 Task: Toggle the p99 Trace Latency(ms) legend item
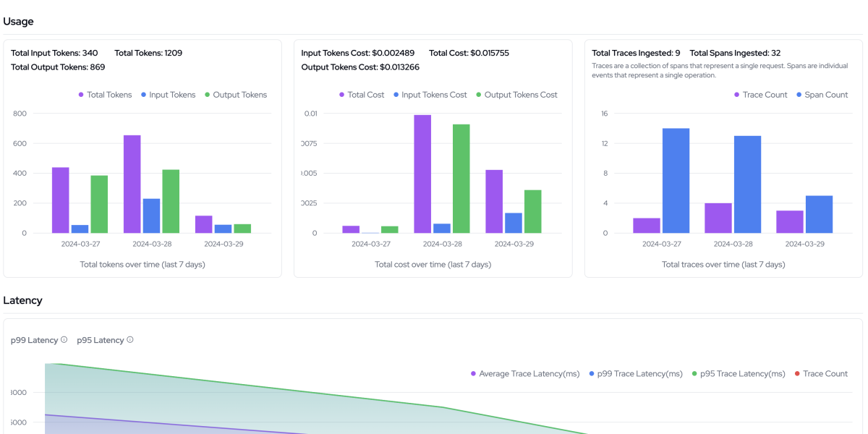point(635,374)
